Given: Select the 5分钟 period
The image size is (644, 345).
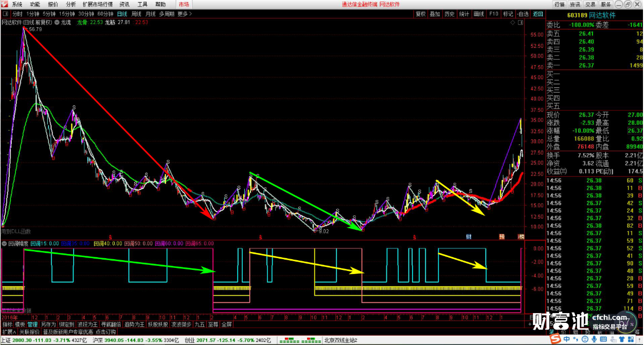Looking at the screenshot, I should click(x=49, y=14).
